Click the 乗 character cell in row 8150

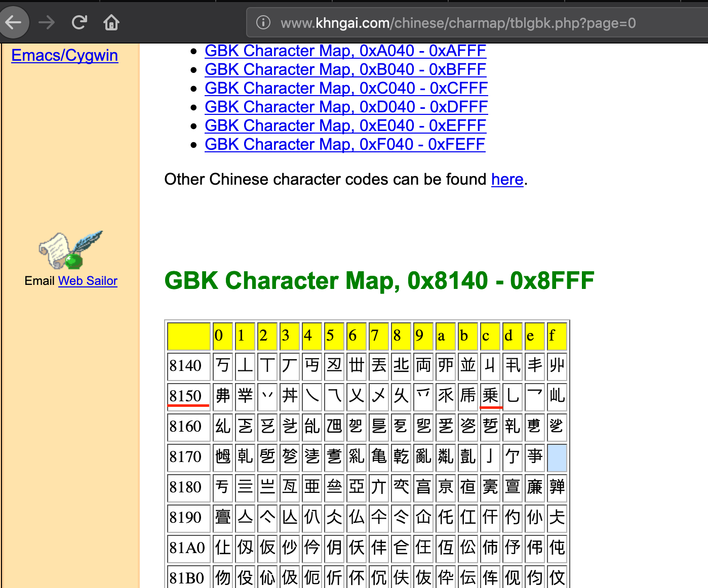pyautogui.click(x=490, y=396)
